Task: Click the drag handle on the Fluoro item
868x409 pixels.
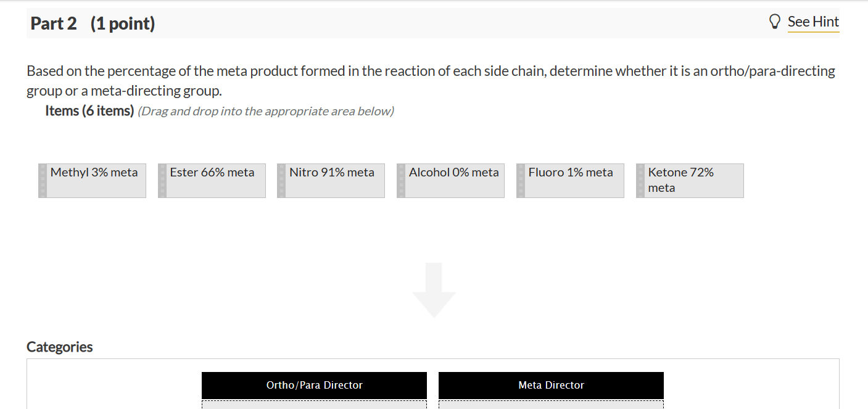Action: 521,180
